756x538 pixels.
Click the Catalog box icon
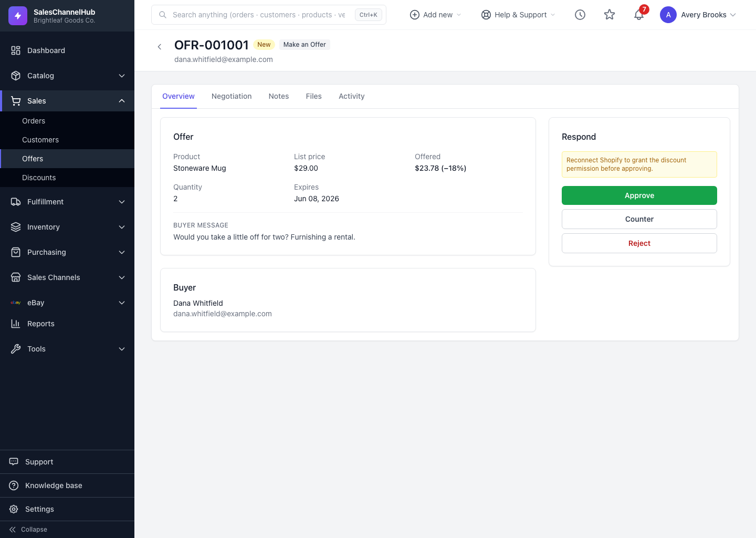[16, 76]
